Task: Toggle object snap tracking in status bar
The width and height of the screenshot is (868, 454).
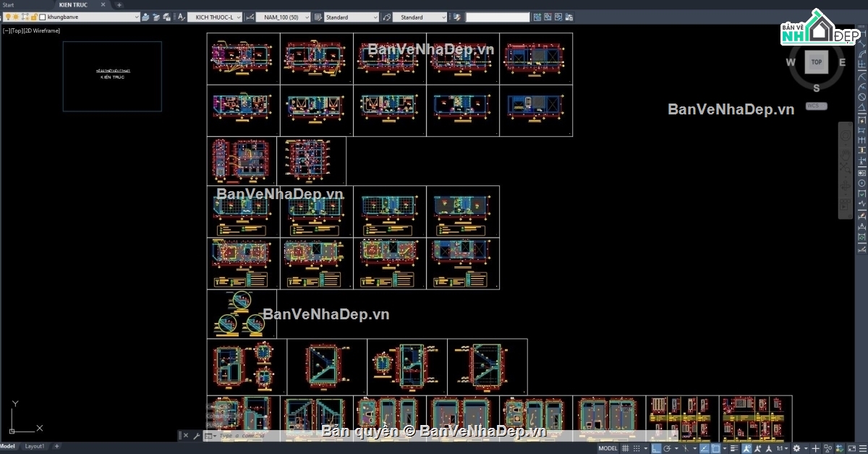Action: (x=705, y=448)
